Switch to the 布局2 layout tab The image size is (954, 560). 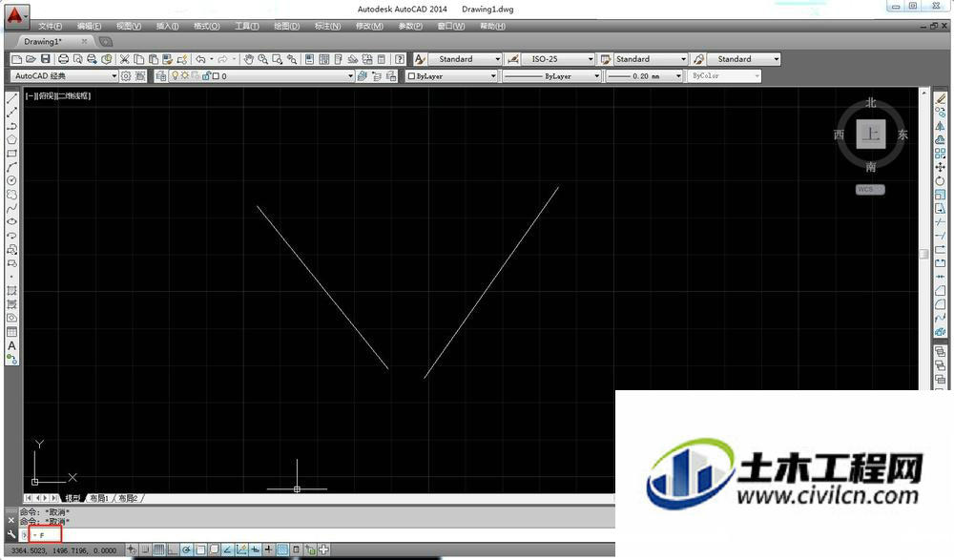(129, 498)
